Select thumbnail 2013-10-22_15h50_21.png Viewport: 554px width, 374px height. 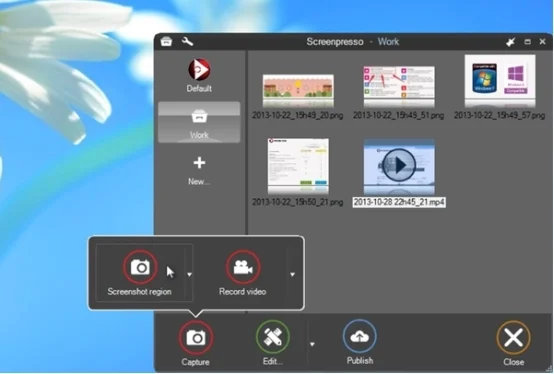pyautogui.click(x=298, y=166)
